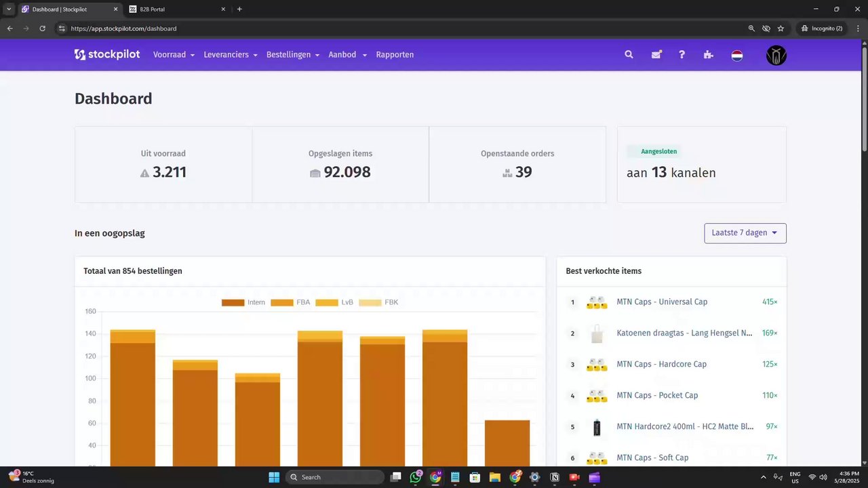Click the browser zoom magnifier icon

[x=751, y=28]
